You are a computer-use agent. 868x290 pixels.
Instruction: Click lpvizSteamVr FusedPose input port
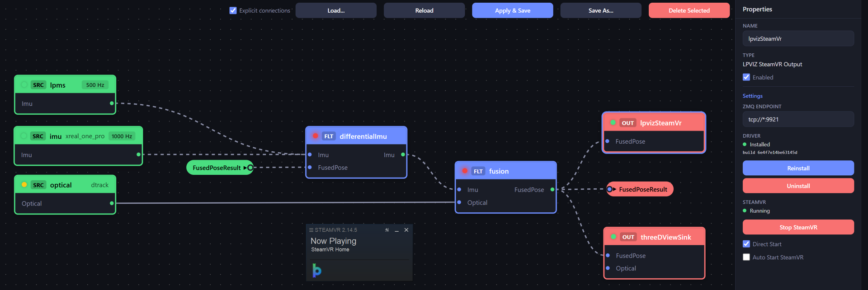607,141
